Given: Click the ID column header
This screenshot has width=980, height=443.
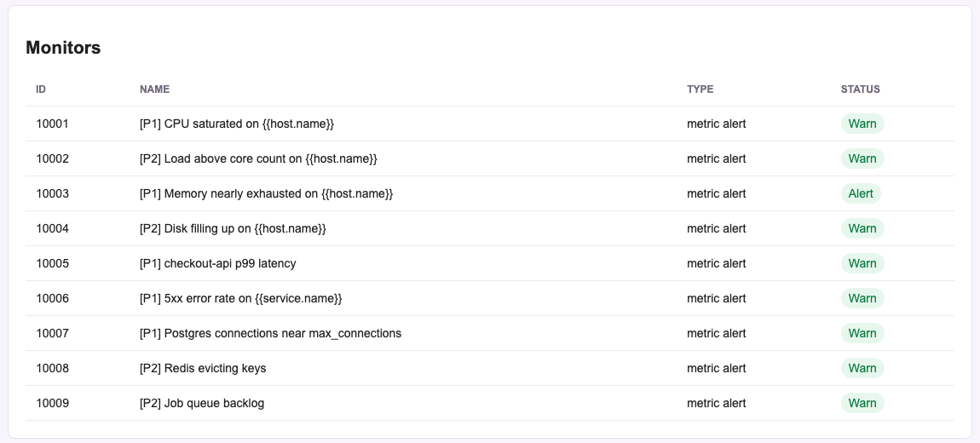Looking at the screenshot, I should pos(41,89).
